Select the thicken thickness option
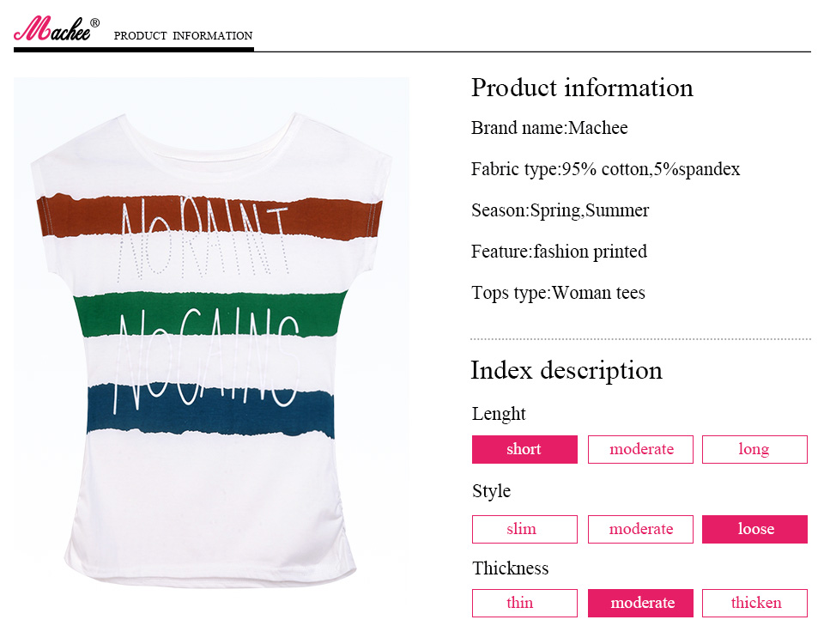The height and width of the screenshot is (644, 824). 754,603
